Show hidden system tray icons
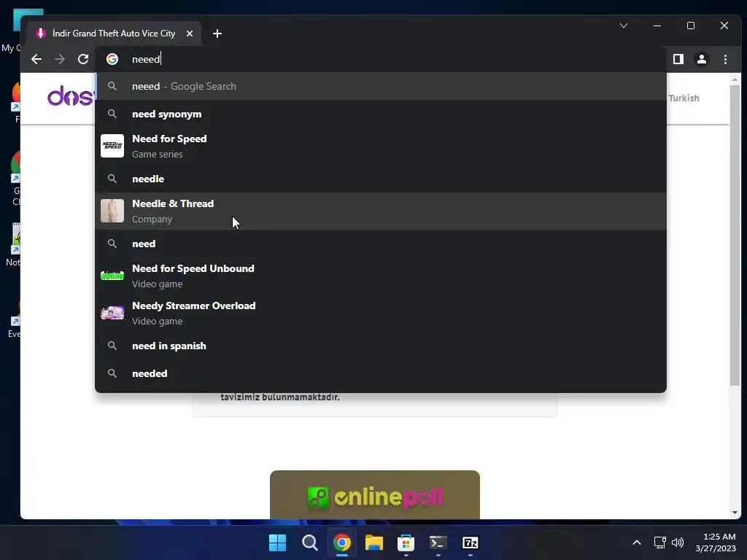Screen dimensions: 747x560 click(x=636, y=542)
